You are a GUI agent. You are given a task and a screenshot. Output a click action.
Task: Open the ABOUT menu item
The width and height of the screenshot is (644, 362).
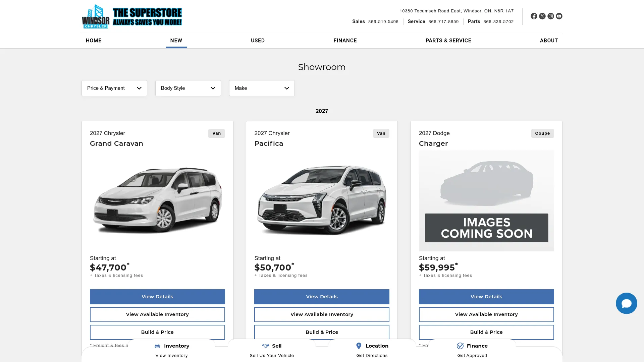point(549,41)
